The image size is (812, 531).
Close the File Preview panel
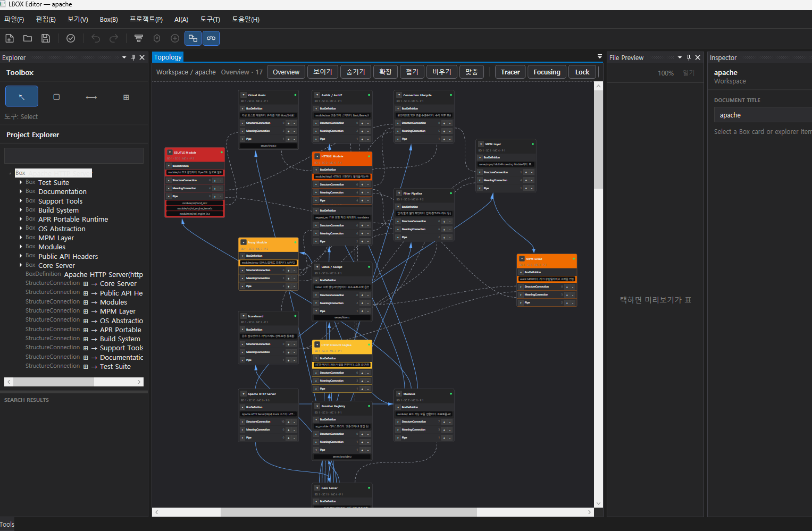coord(698,57)
